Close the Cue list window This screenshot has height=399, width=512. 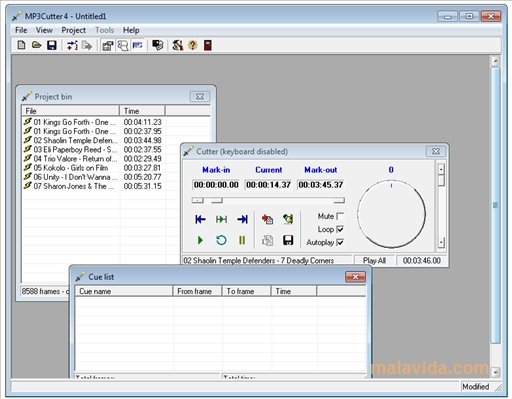pos(355,277)
